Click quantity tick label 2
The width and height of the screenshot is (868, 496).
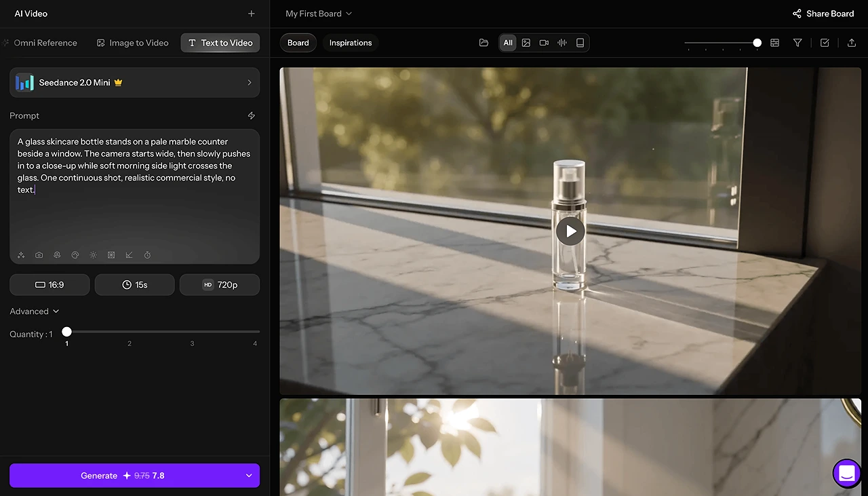point(130,344)
